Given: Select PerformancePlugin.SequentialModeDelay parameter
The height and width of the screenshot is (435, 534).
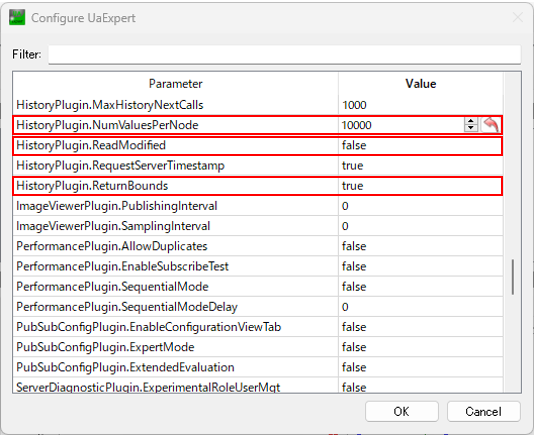Looking at the screenshot, I should click(x=127, y=307).
